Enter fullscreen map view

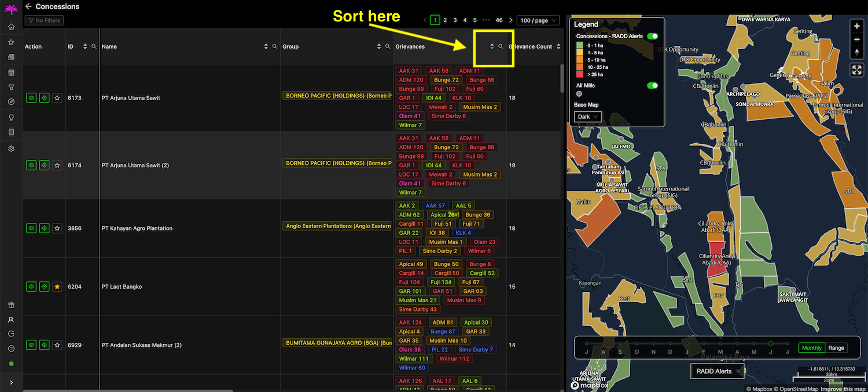pyautogui.click(x=857, y=70)
